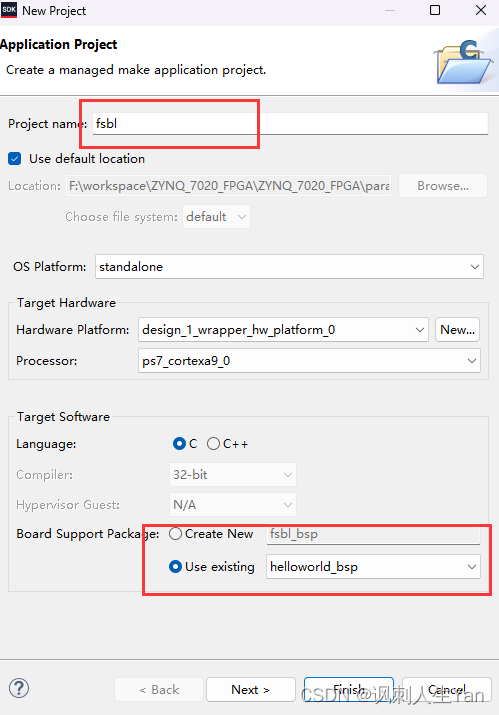Choose Use existing board support package

[x=176, y=567]
